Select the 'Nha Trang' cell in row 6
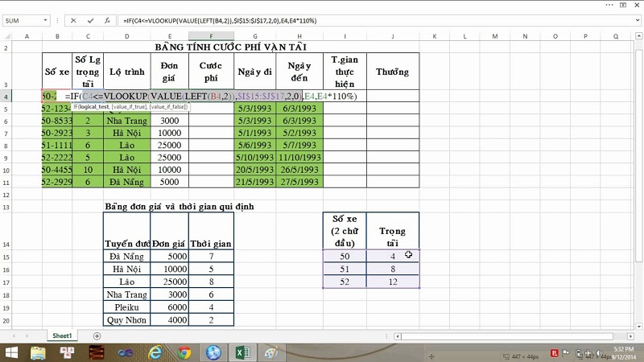The height and width of the screenshot is (362, 644). pos(127,121)
